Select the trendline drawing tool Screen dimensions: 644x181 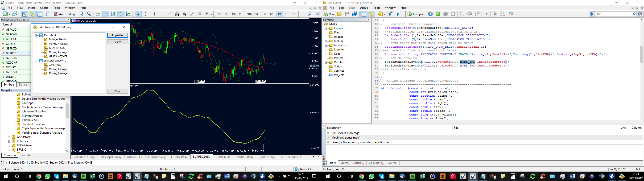(169, 14)
